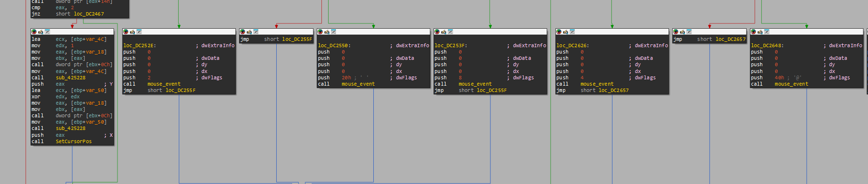Click edit comment icon on SetCursorPos block
The image size is (868, 184).
[x=40, y=32]
